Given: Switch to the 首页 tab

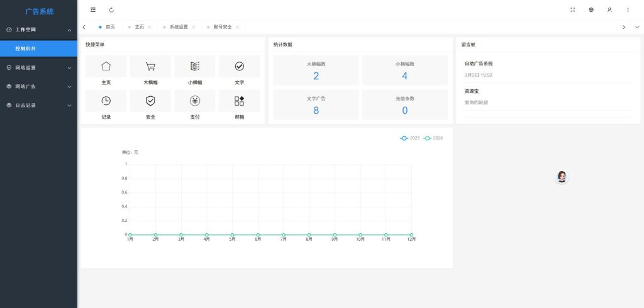Looking at the screenshot, I should point(107,27).
